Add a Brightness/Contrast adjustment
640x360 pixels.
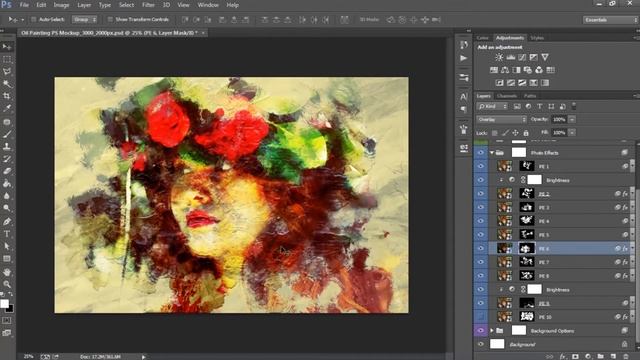pos(499,58)
